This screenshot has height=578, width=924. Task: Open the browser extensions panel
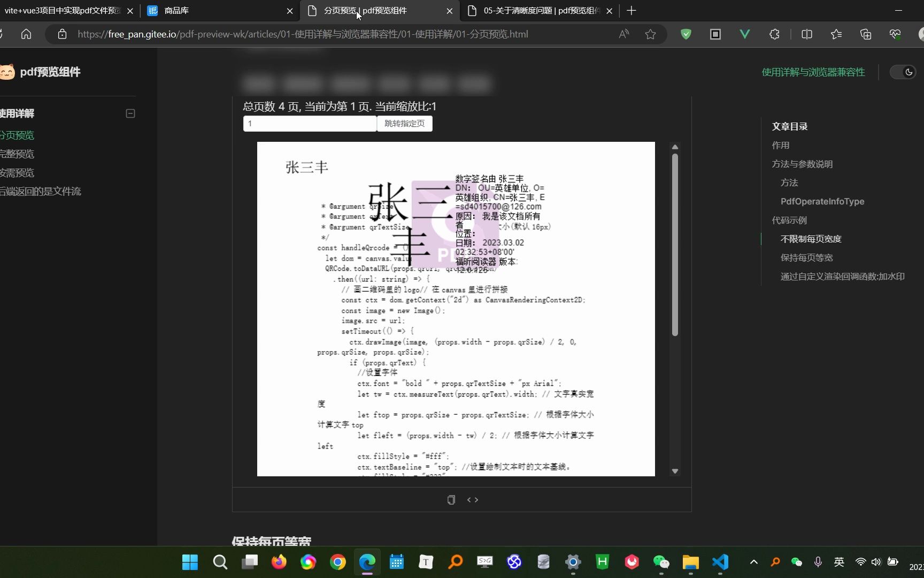[774, 34]
